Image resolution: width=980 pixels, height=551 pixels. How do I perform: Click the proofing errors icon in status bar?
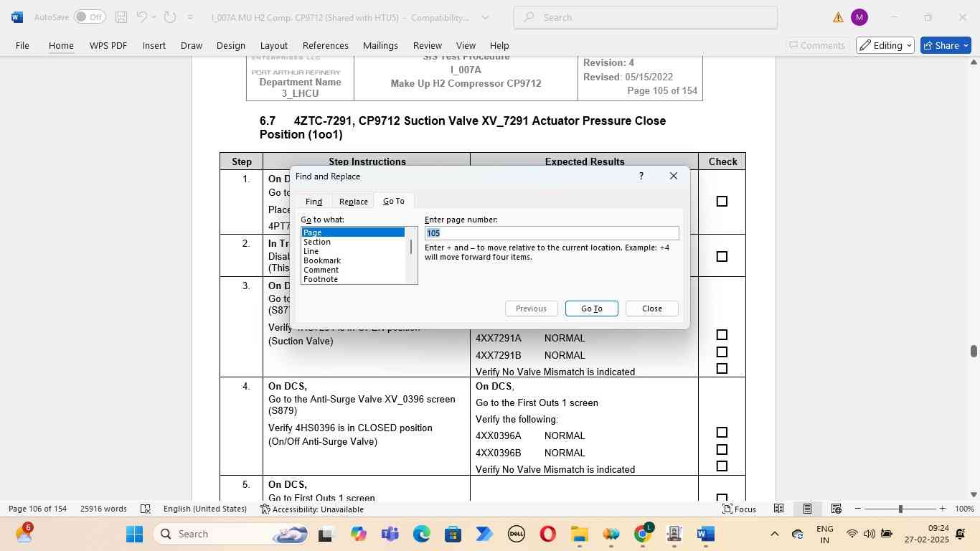[x=146, y=509]
